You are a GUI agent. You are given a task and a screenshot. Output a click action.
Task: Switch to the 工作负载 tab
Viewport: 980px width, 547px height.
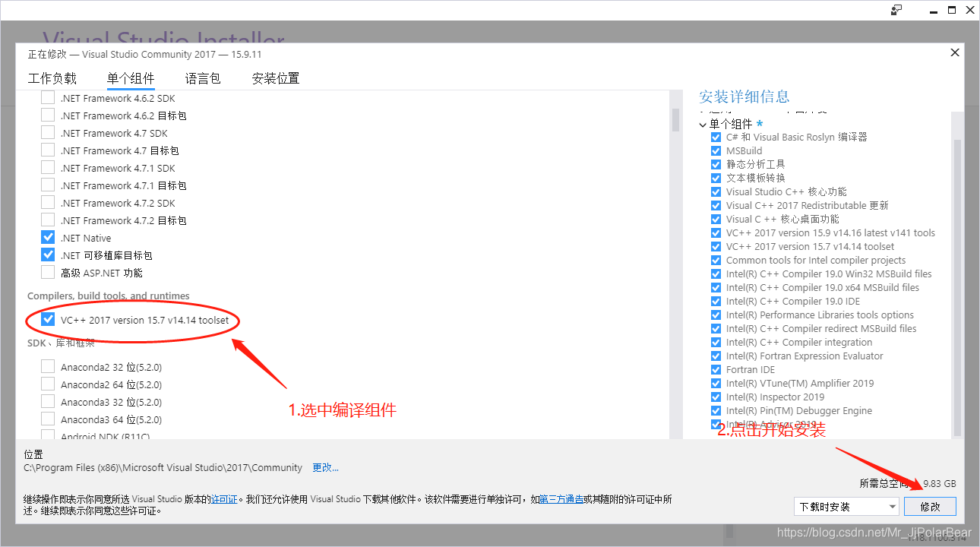52,78
